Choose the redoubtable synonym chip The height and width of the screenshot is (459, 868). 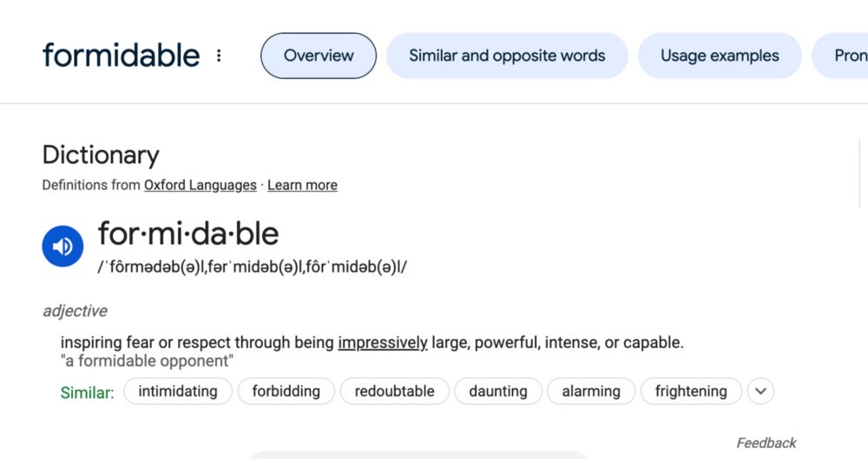394,391
